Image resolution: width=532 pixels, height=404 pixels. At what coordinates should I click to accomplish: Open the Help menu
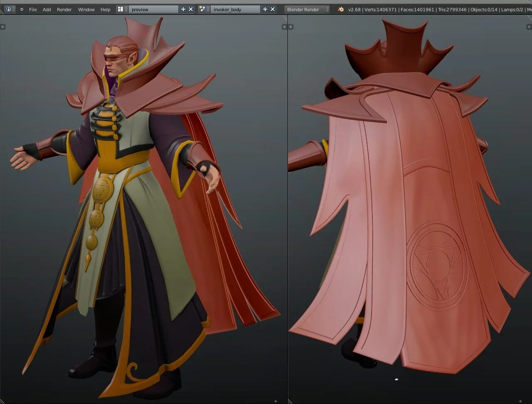tap(106, 9)
